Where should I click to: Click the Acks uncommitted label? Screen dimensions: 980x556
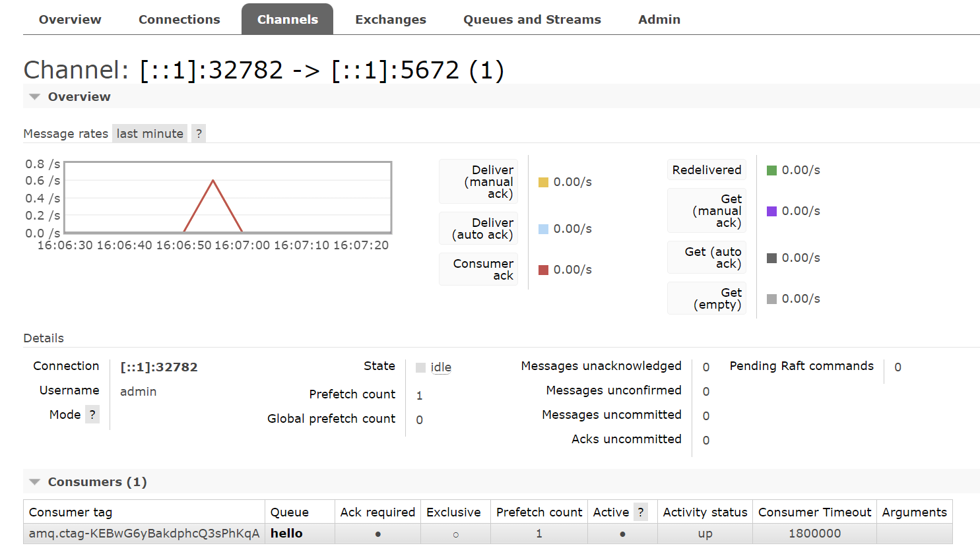626,439
